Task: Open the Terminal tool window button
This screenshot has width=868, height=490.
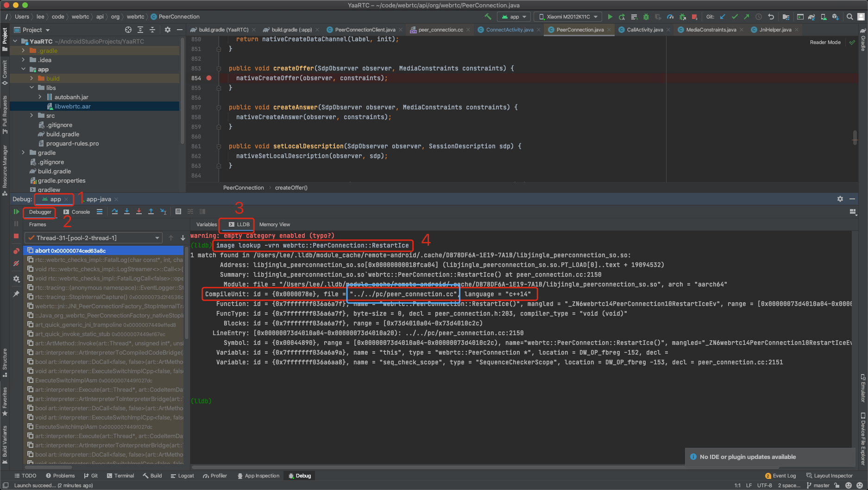Action: point(120,476)
